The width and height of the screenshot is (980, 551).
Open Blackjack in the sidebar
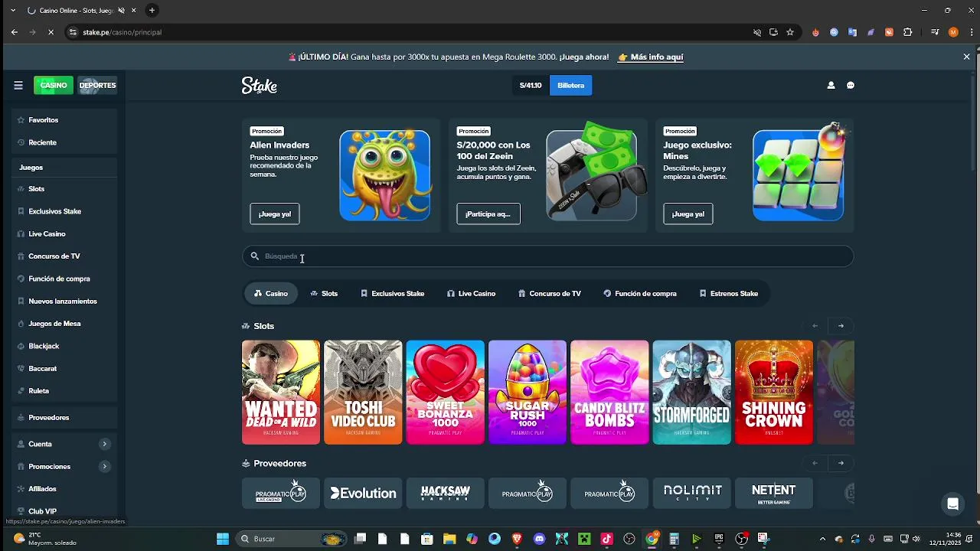coord(65,346)
